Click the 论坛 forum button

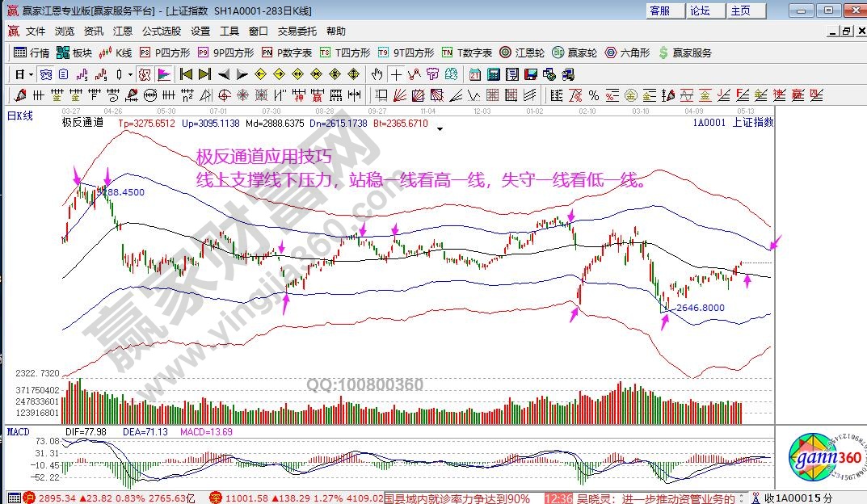pyautogui.click(x=700, y=10)
